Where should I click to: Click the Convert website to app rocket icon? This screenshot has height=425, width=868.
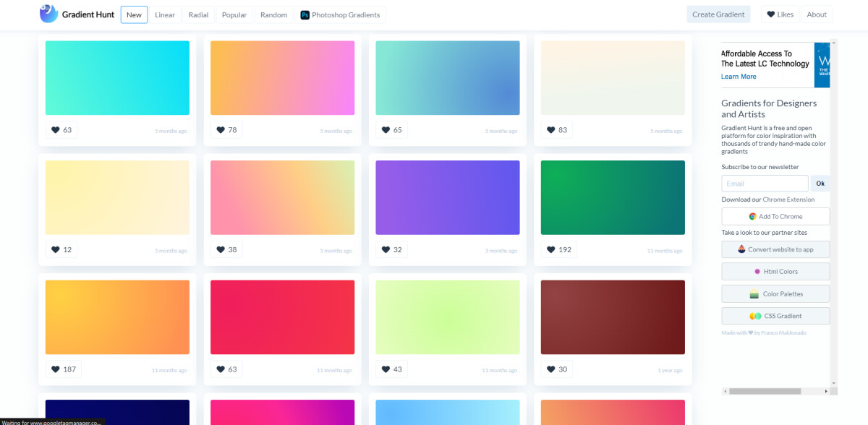click(x=741, y=249)
